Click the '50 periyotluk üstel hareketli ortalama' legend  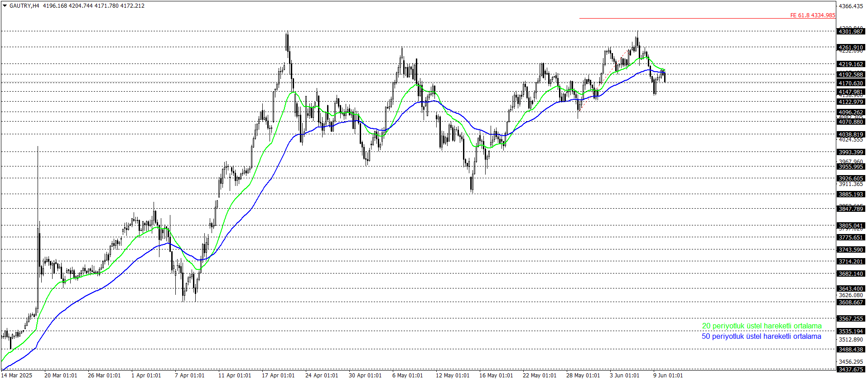[x=761, y=337]
